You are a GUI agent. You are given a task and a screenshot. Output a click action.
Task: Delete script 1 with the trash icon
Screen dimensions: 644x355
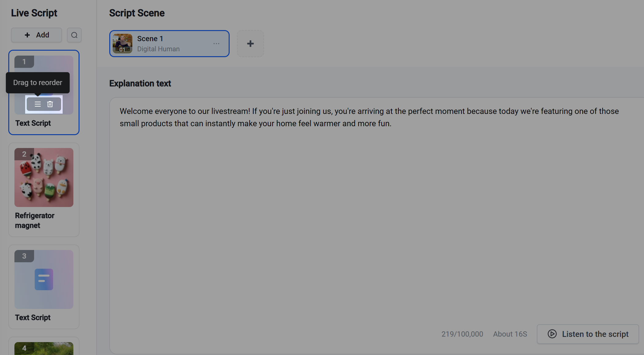click(x=50, y=104)
